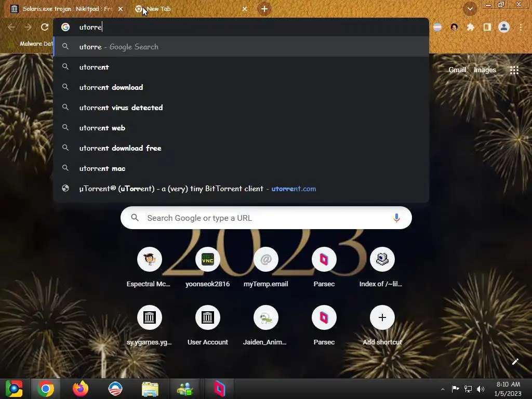Open the Action Center flag tray icon
532x399 pixels.
455,389
